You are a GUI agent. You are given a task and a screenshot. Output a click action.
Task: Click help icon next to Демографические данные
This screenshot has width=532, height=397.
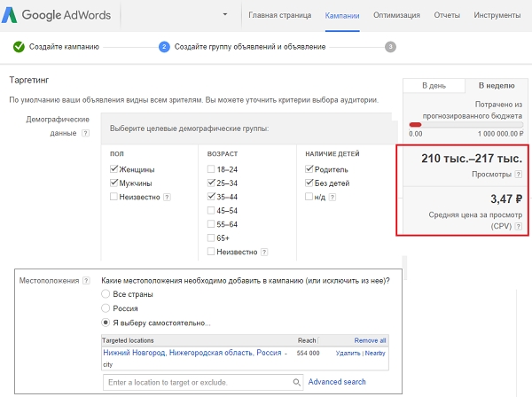coord(85,134)
